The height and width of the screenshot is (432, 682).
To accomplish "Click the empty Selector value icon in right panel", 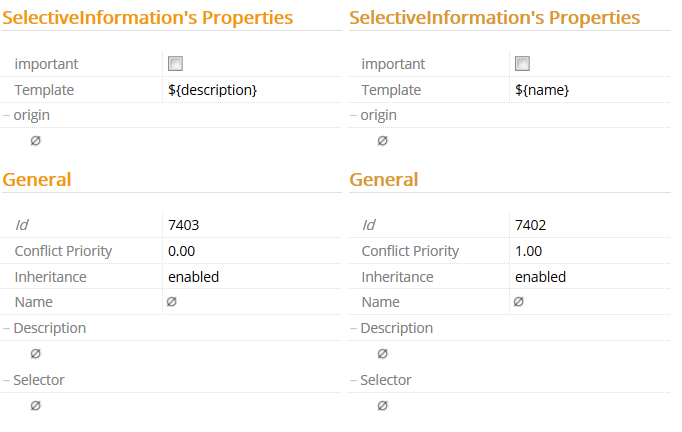I will 383,406.
